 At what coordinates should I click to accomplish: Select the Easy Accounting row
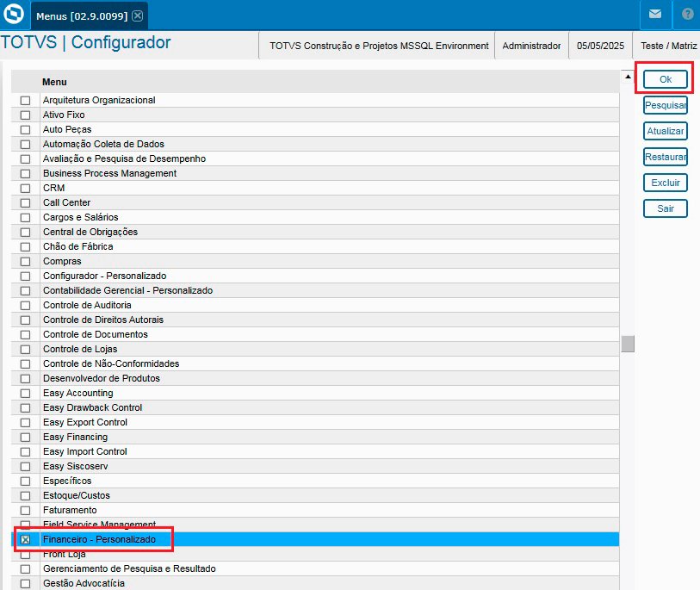315,394
